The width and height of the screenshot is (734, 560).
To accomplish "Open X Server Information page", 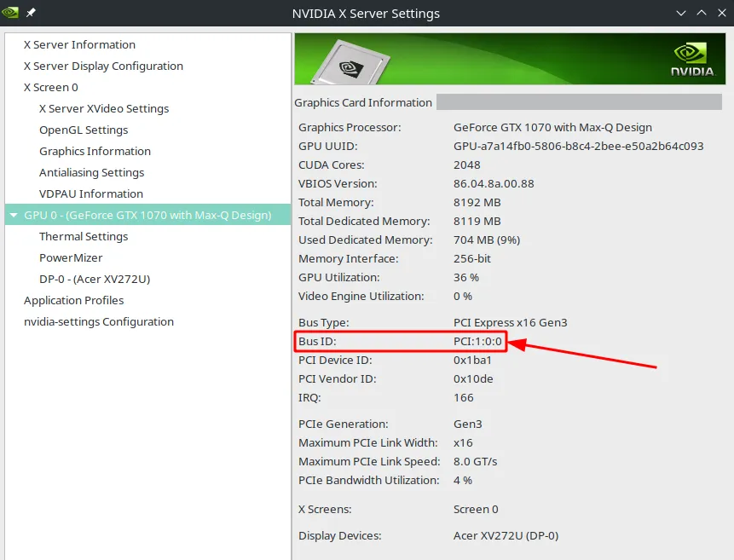I will pos(79,44).
